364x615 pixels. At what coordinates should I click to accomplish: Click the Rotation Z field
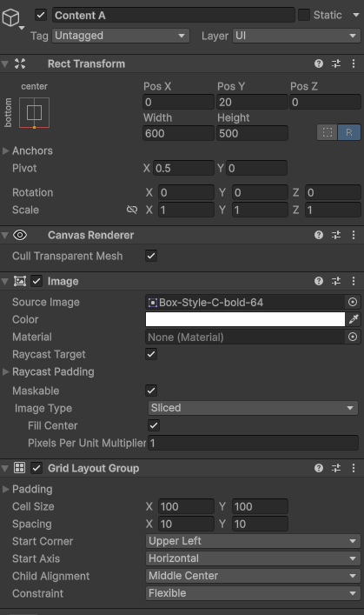(x=333, y=192)
